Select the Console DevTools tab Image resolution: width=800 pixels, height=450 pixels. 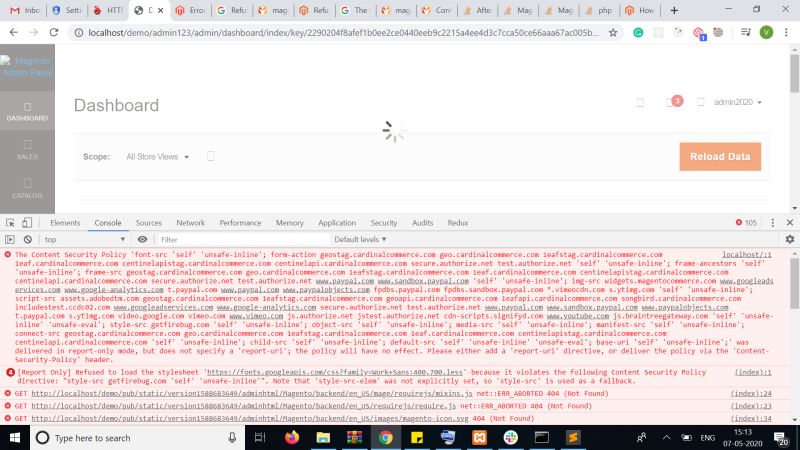(108, 223)
